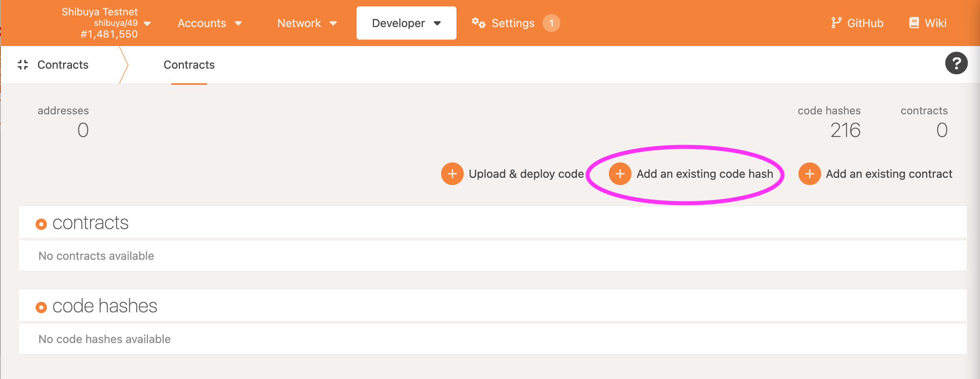Open the help question mark icon
This screenshot has height=379, width=980.
[956, 63]
